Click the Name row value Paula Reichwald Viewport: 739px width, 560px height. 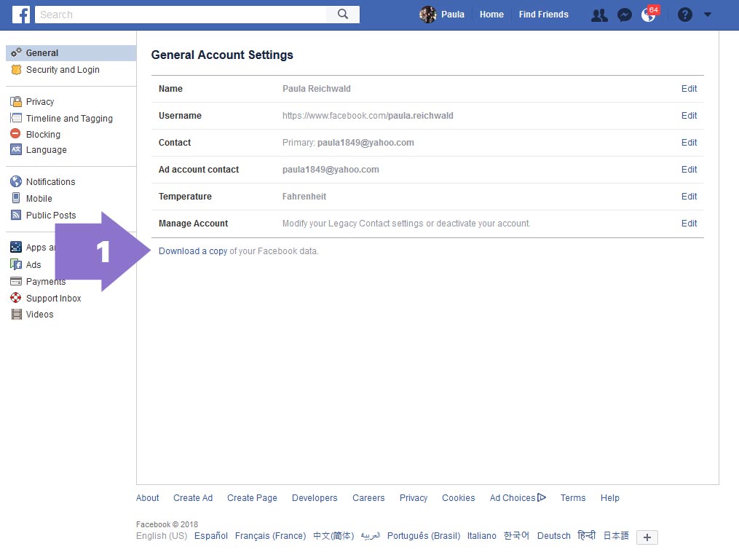[316, 89]
